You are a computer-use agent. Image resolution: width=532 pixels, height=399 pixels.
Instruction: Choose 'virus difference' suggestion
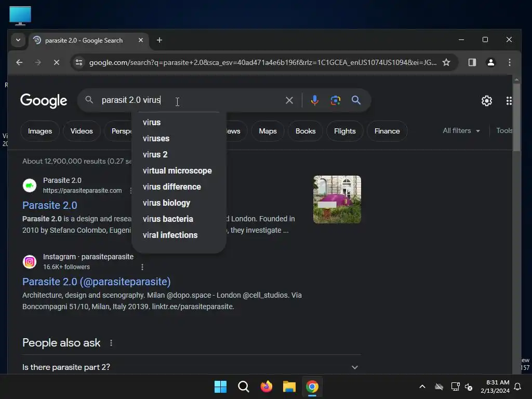[x=179, y=187]
